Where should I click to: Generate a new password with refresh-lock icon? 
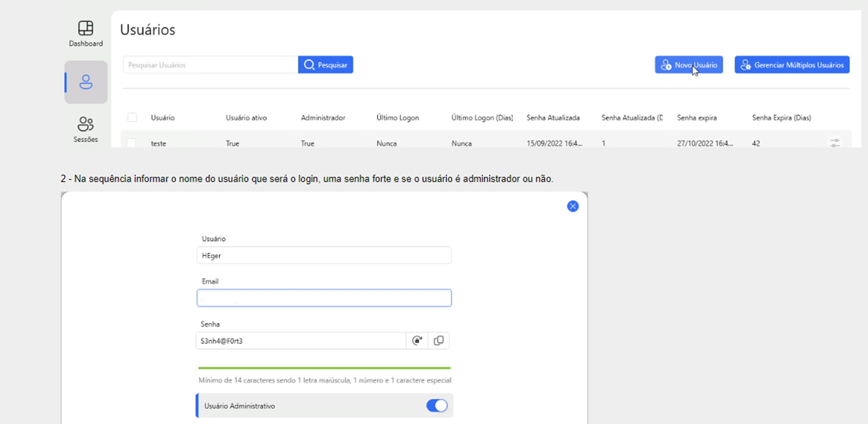point(417,341)
